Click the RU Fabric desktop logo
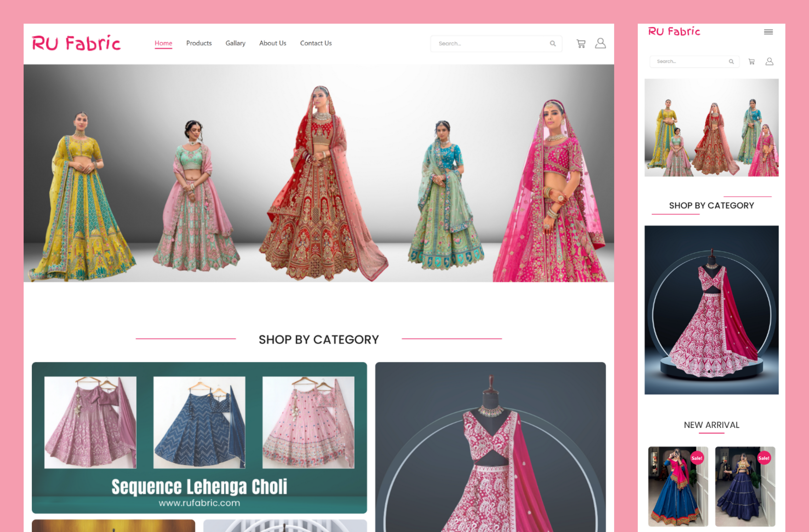Screen dimensions: 809x532 pyautogui.click(x=76, y=43)
